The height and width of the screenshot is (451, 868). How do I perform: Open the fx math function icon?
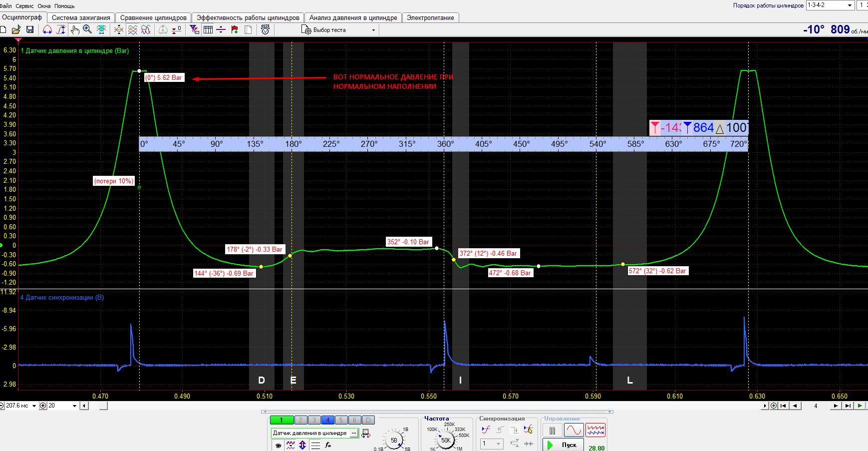coord(328,445)
